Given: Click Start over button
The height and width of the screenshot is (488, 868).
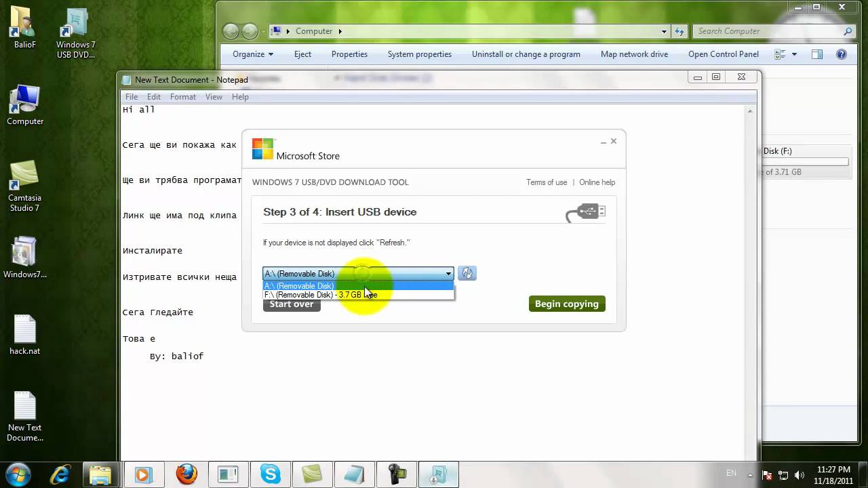Looking at the screenshot, I should click(292, 304).
